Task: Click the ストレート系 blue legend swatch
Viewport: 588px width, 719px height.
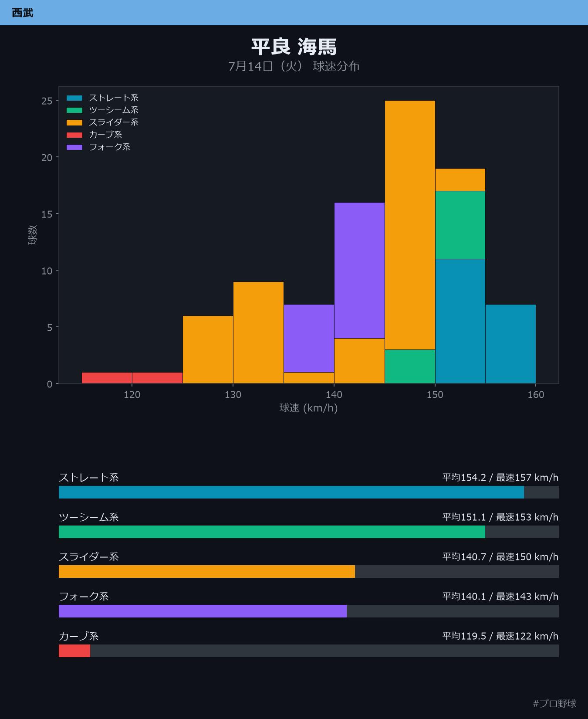Action: pyautogui.click(x=74, y=98)
